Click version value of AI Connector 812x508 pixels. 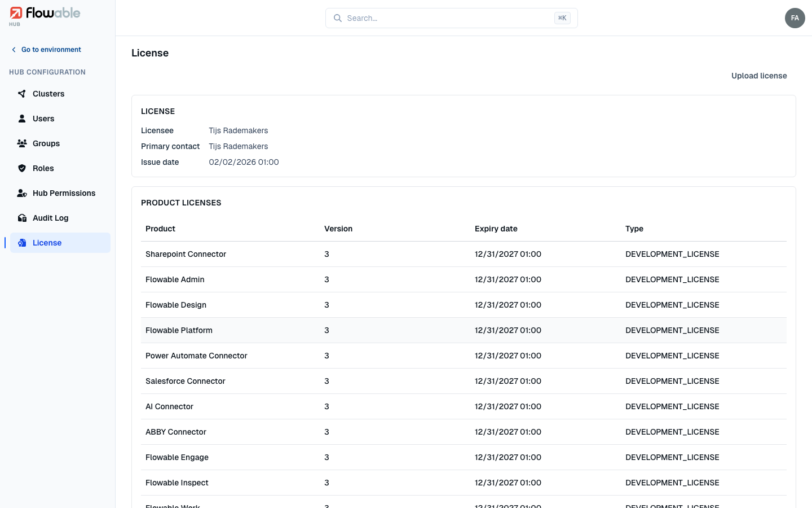(326, 406)
